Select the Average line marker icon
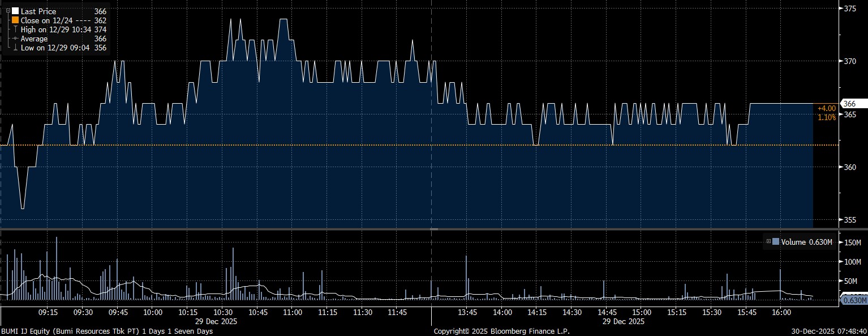Image resolution: width=868 pixels, height=336 pixels. 15,39
